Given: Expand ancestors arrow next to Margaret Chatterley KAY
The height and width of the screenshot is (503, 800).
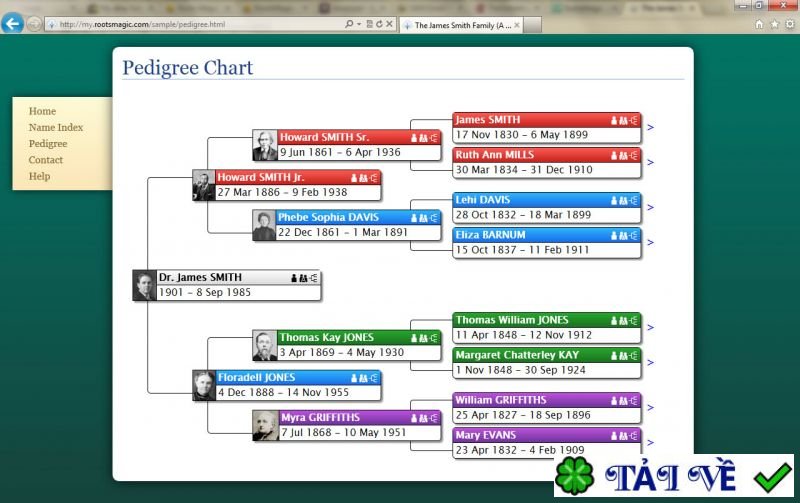Looking at the screenshot, I should coord(651,363).
